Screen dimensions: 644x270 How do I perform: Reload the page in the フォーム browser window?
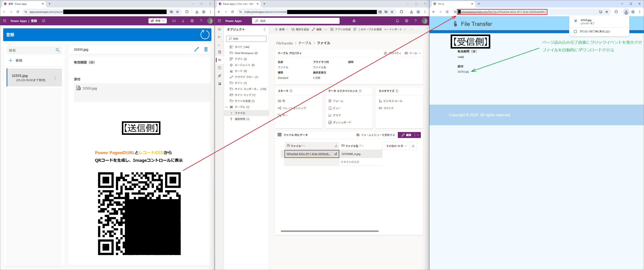pyautogui.click(x=447, y=12)
